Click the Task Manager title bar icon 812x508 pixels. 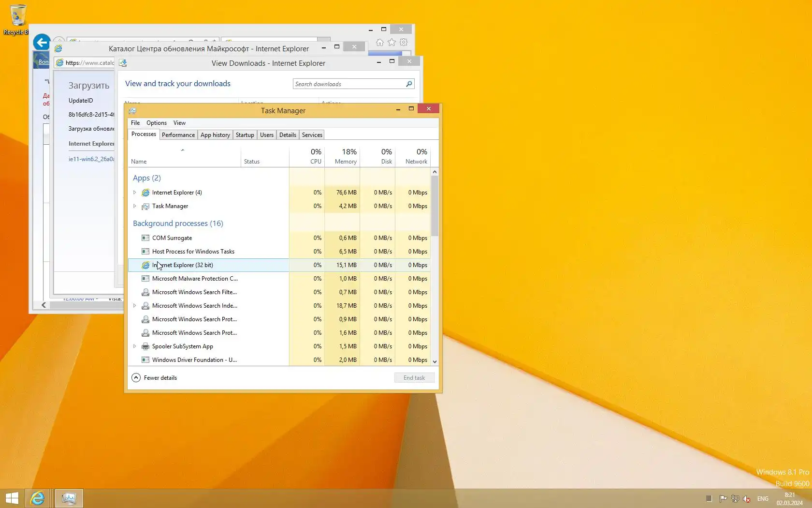132,110
